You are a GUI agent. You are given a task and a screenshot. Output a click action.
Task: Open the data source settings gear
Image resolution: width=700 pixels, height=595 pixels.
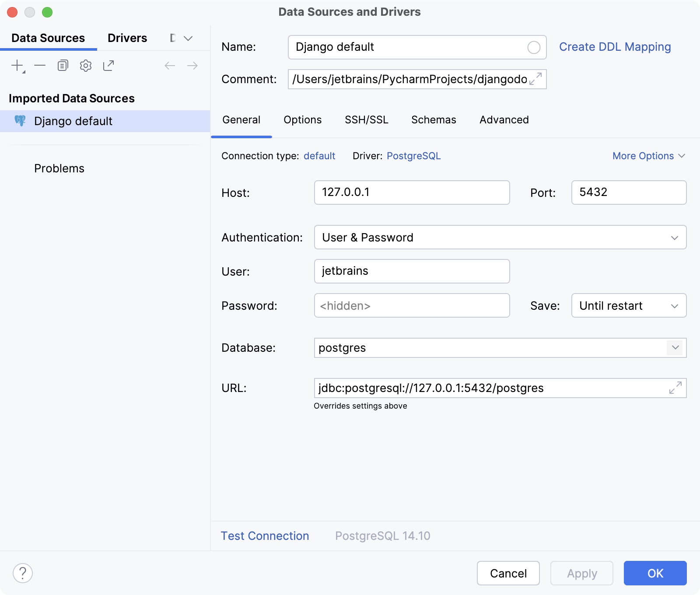pyautogui.click(x=86, y=65)
